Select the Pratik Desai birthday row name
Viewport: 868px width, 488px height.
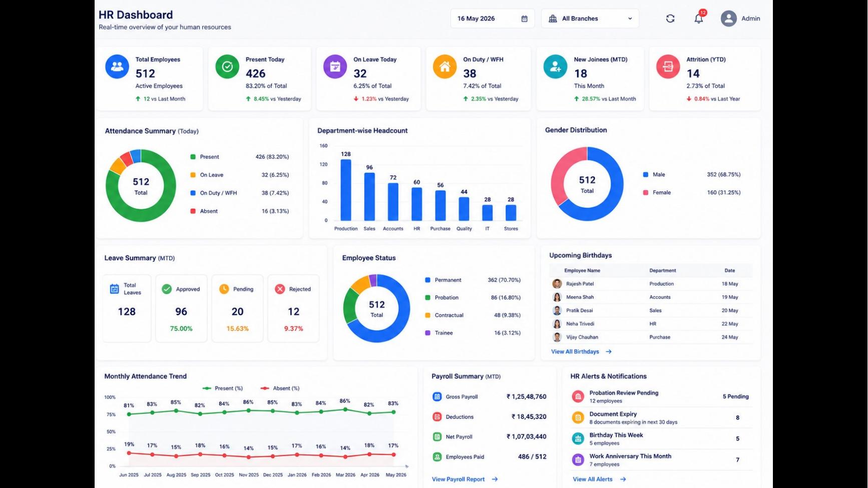(579, 310)
